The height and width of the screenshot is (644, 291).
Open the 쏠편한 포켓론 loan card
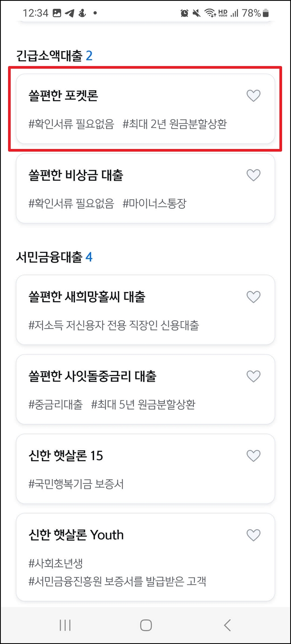(134, 109)
